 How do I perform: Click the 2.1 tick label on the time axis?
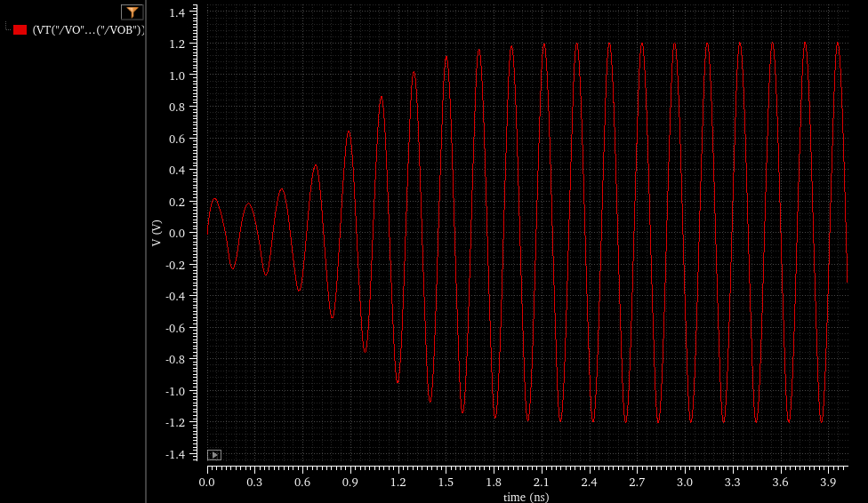(x=542, y=482)
